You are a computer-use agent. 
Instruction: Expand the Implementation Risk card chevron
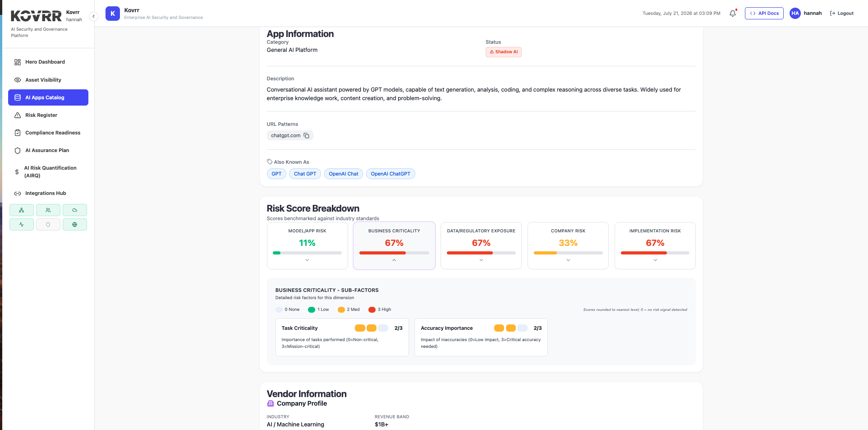[655, 260]
